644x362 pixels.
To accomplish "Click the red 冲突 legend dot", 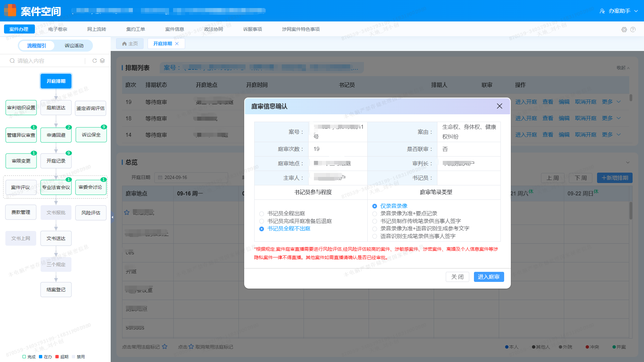I will click(x=587, y=347).
